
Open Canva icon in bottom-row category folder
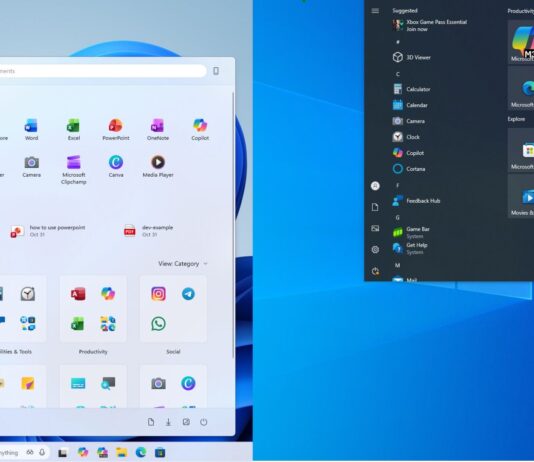click(x=188, y=384)
